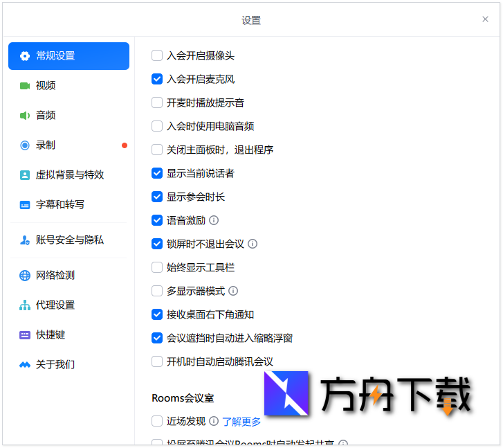Enable 始终显示工具栏 checkbox
This screenshot has width=503, height=448.
157,267
